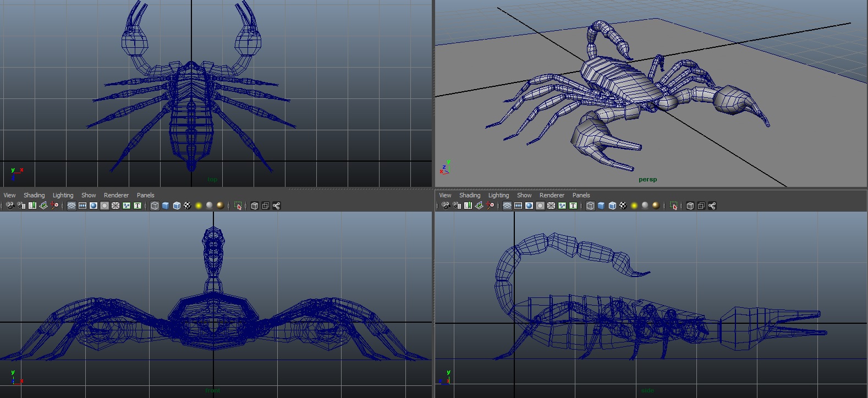Screen dimensions: 868x398
Task: Open Renderer menu in front view panel
Action: 116,195
